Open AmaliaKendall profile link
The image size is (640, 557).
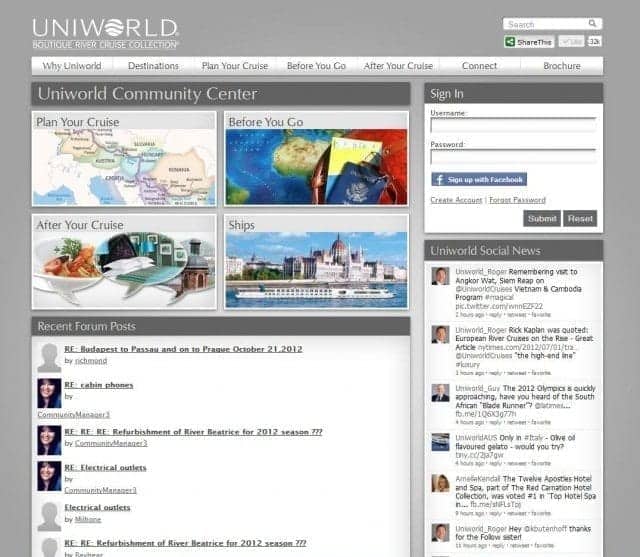(478, 479)
